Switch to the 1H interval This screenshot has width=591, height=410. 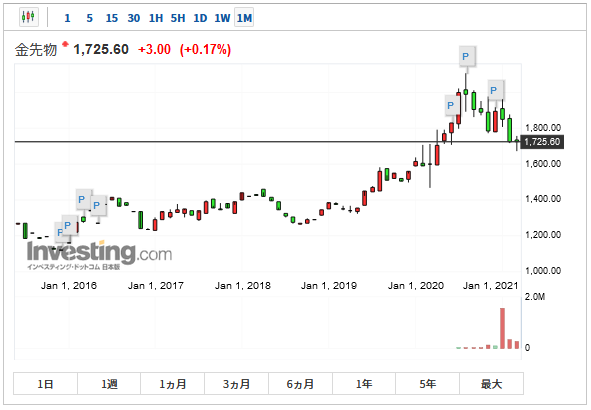(156, 18)
